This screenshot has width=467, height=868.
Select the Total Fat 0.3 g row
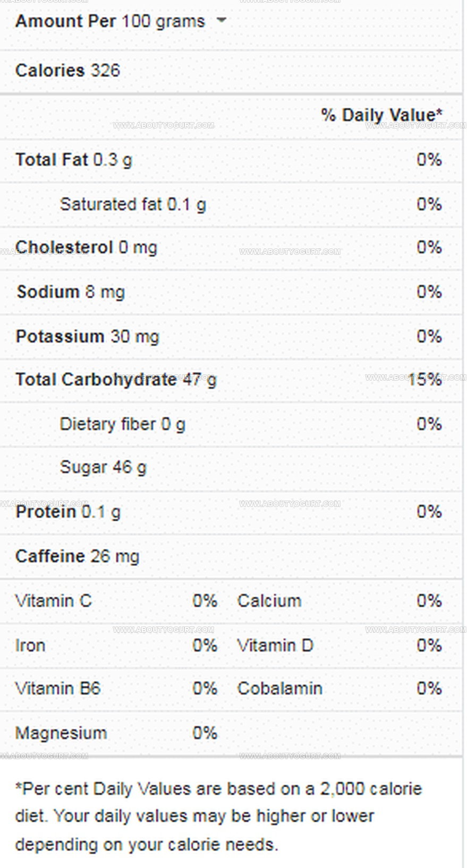pos(231,160)
